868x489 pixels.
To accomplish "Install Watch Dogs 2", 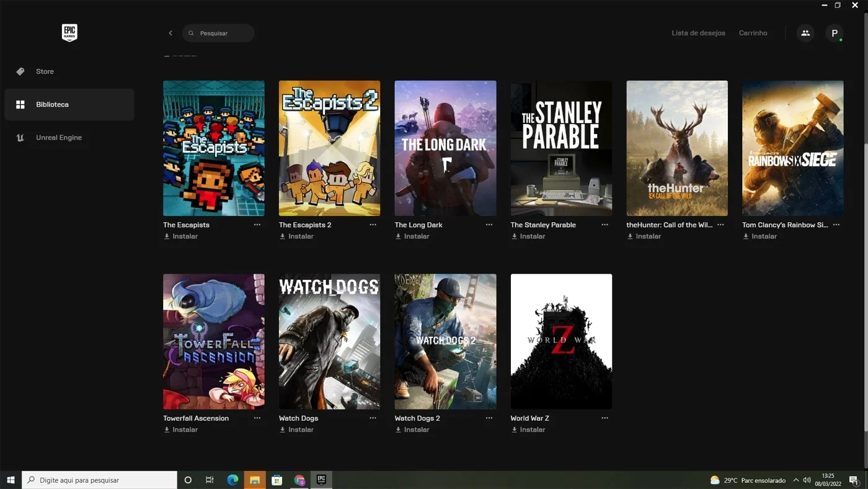I will point(412,429).
